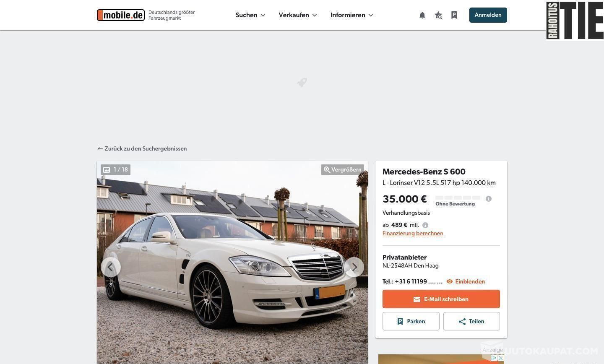This screenshot has height=364, width=604.
Task: Close the ad with X icon
Action: pyautogui.click(x=500, y=358)
